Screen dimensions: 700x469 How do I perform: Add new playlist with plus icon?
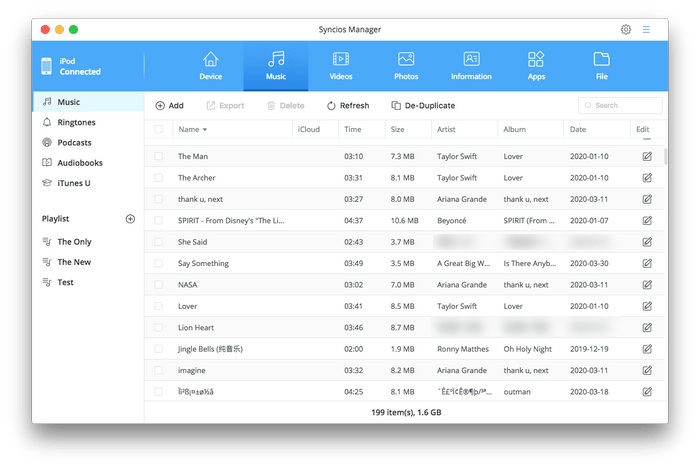(x=130, y=219)
